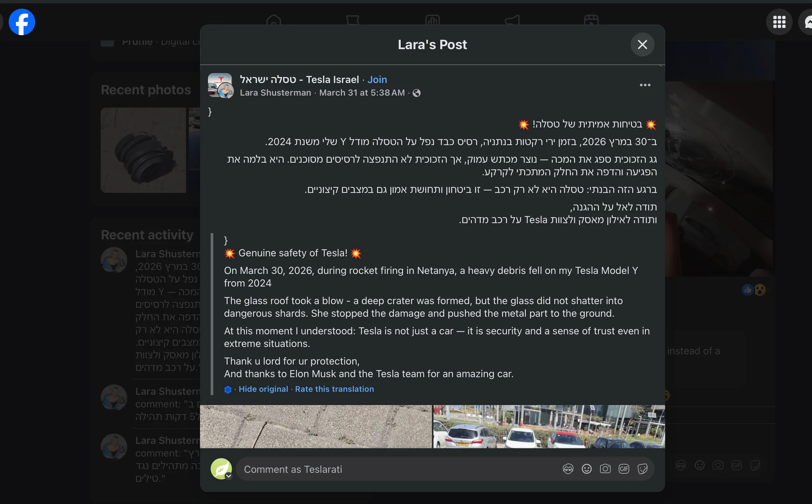Click Join link for Tesla Israel group

point(377,80)
